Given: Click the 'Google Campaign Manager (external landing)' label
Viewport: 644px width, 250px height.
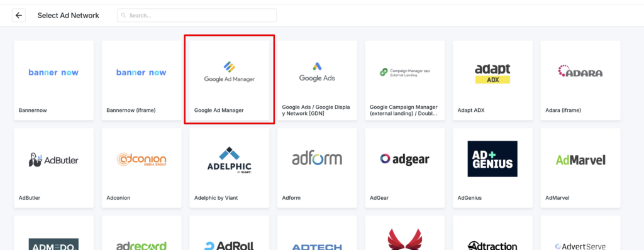Looking at the screenshot, I should point(404,111).
